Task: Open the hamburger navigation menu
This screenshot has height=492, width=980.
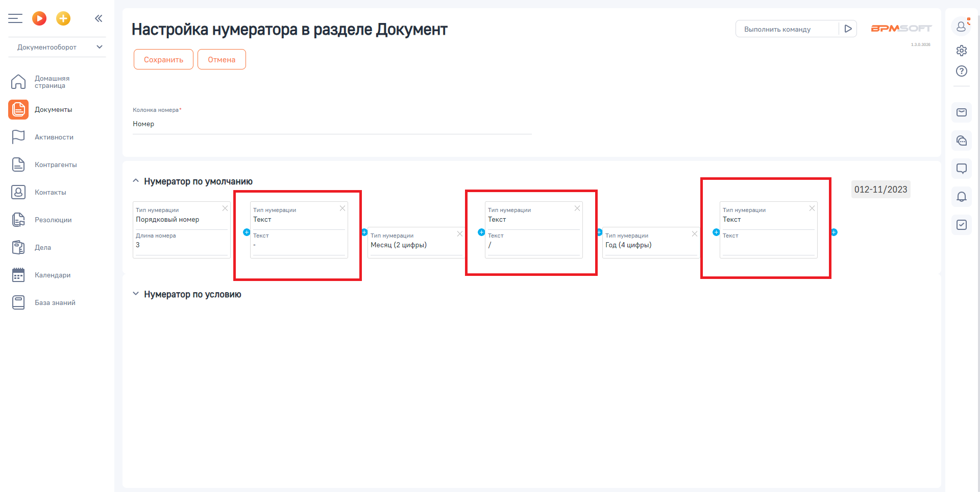Action: pos(15,18)
